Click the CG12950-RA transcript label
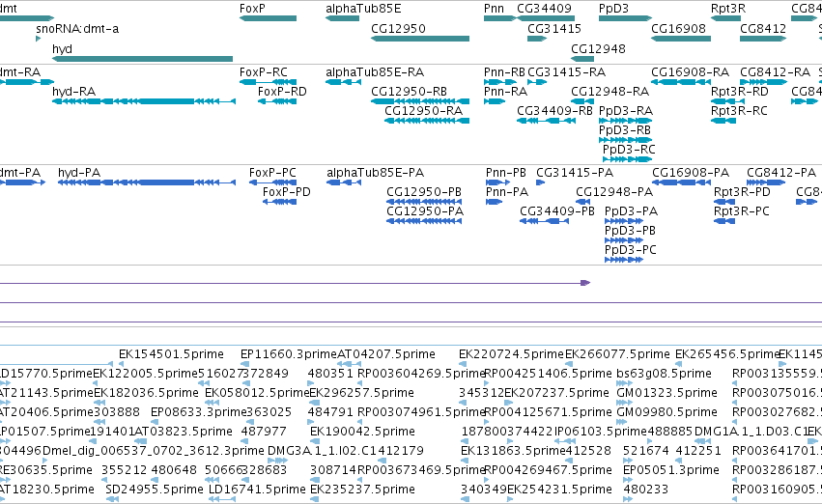Screen dimensions: 822x504 (x=424, y=111)
